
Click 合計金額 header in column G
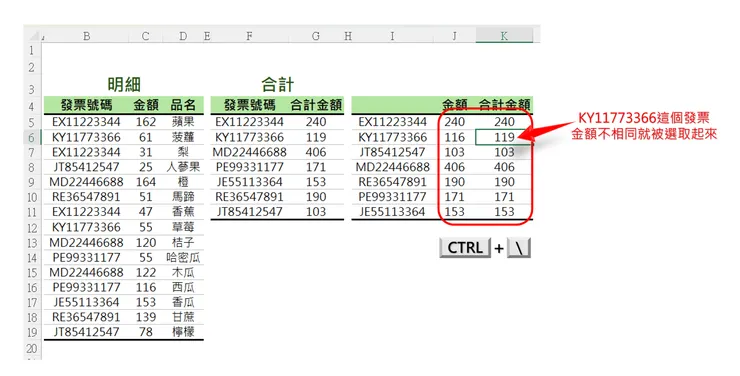pos(316,105)
